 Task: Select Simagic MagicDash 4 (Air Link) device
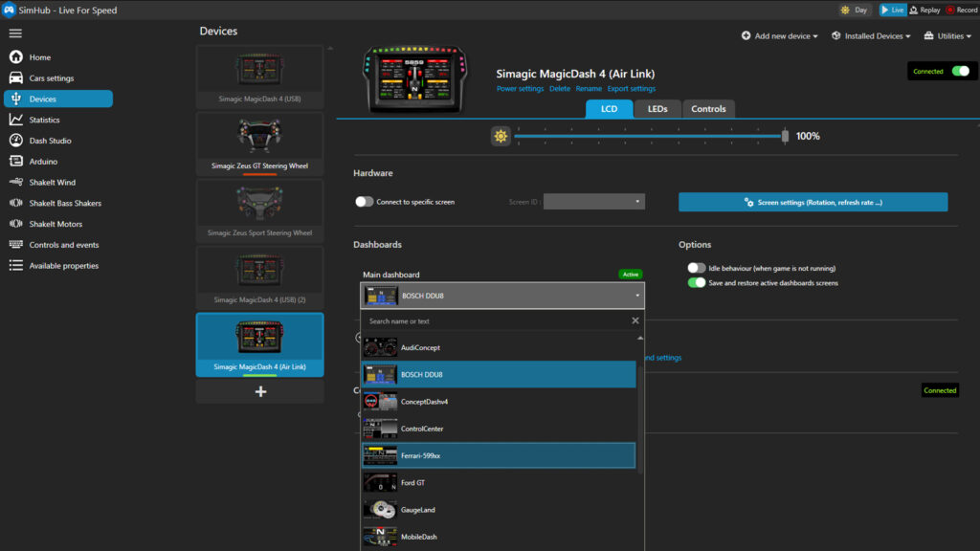point(259,344)
